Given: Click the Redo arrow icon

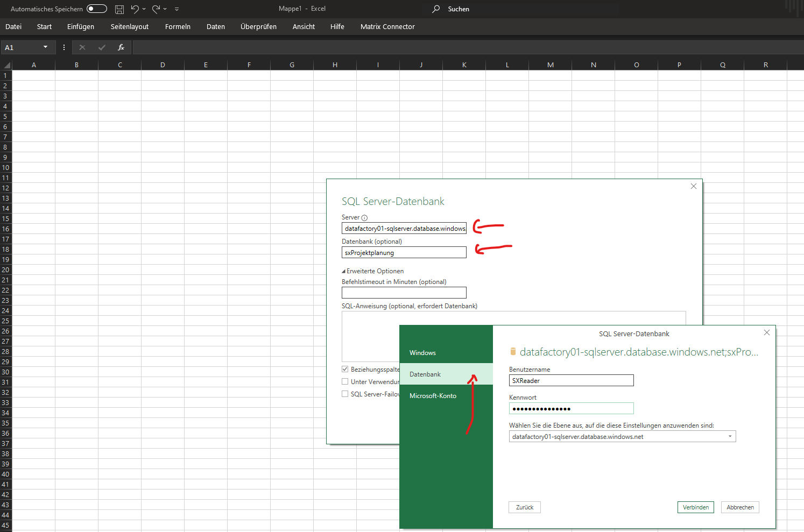Looking at the screenshot, I should [156, 9].
